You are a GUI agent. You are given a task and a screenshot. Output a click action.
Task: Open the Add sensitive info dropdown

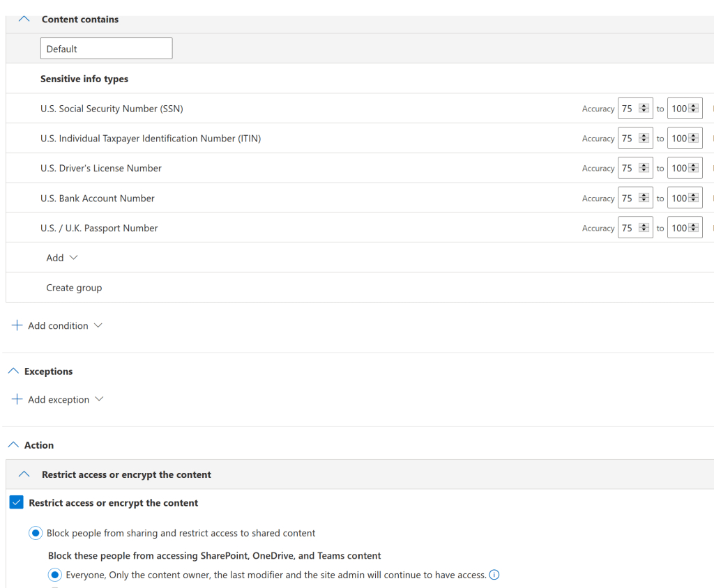click(x=62, y=258)
